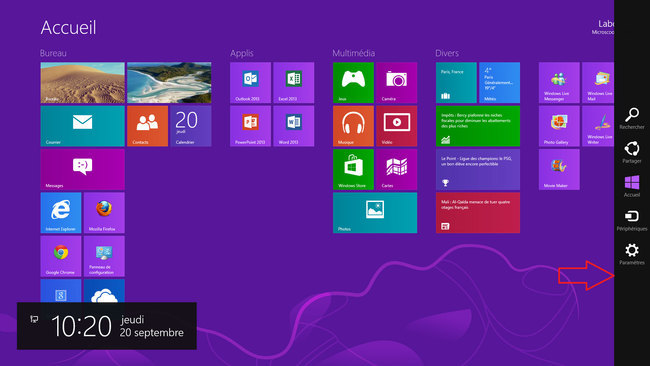
Task: Open the Mali Al-Qaïda news tile
Action: (478, 213)
